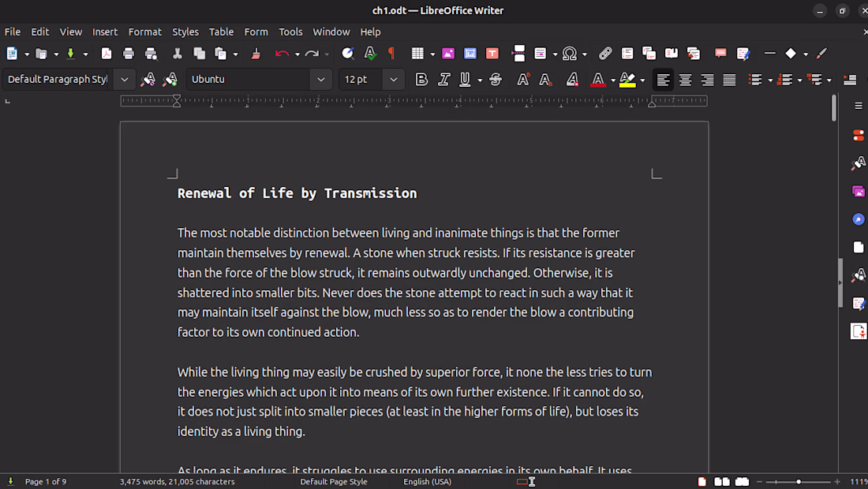Click the vertical document scrollbar
Viewport: 868px width, 489px height.
pyautogui.click(x=834, y=108)
